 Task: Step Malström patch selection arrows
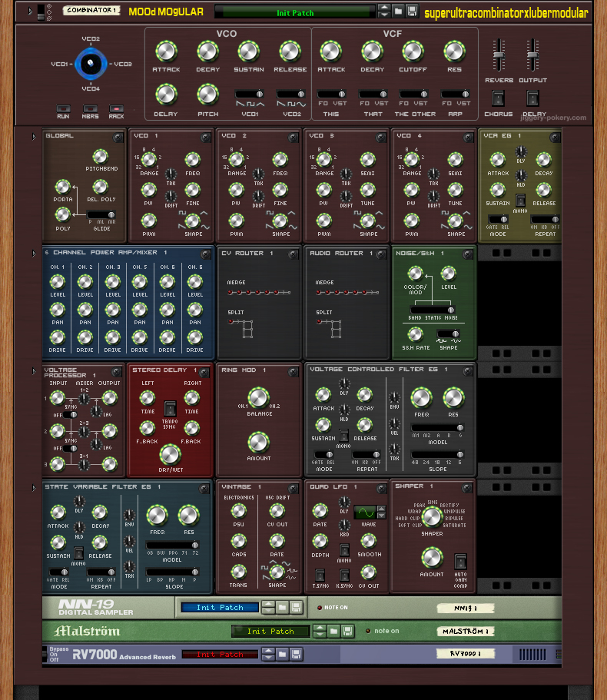point(320,631)
